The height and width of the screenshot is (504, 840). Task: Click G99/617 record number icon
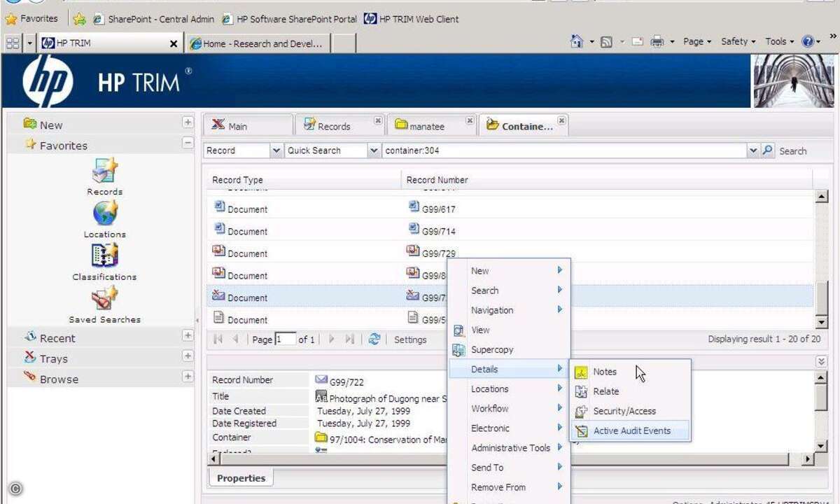click(x=413, y=207)
